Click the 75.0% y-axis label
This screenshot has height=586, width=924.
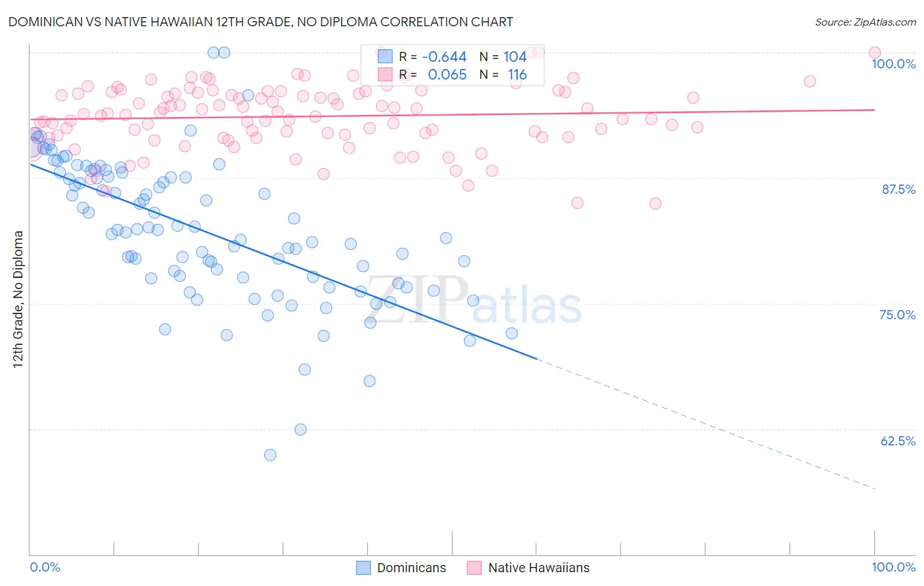tap(897, 315)
